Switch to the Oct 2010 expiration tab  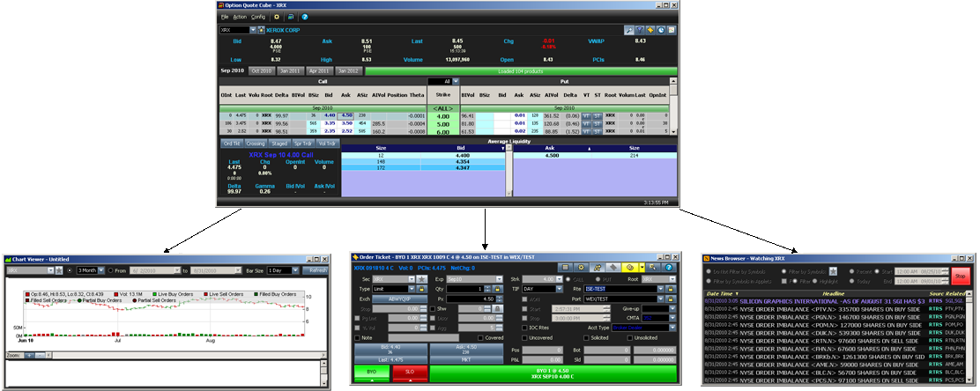coord(261,71)
